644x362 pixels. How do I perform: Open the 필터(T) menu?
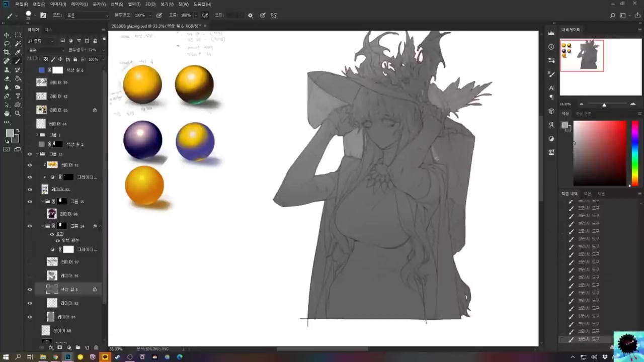134,4
